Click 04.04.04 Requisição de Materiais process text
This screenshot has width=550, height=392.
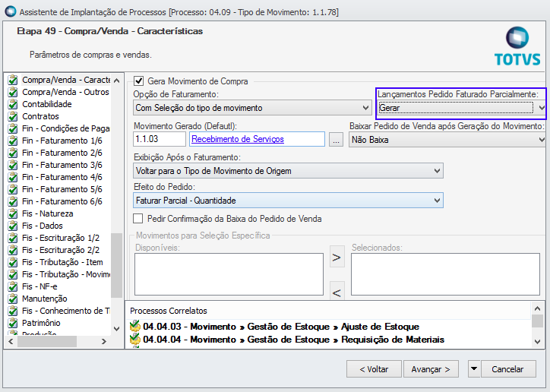coord(293,340)
